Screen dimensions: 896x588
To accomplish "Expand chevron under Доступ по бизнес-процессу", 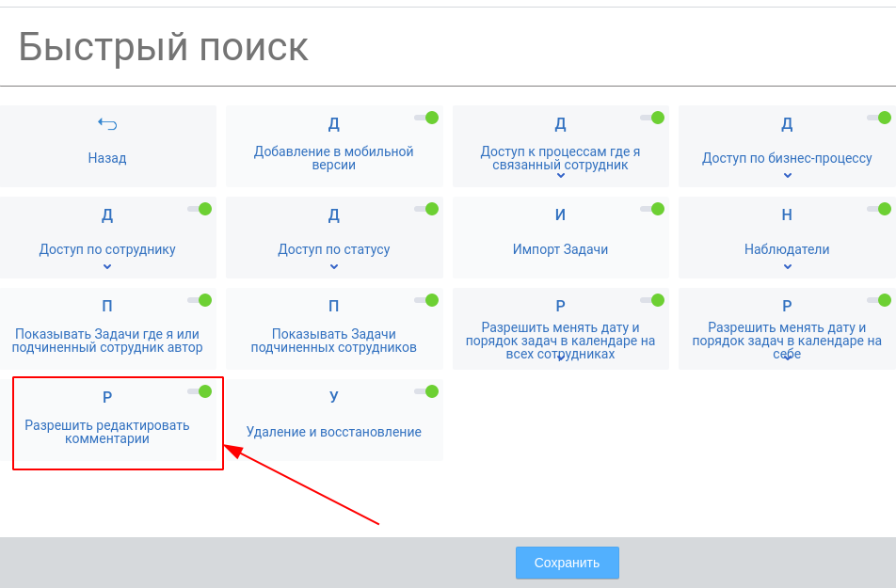I will click(x=788, y=175).
